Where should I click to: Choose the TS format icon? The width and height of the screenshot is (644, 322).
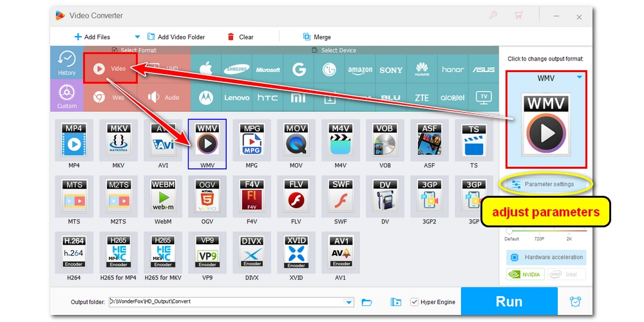coord(473,140)
